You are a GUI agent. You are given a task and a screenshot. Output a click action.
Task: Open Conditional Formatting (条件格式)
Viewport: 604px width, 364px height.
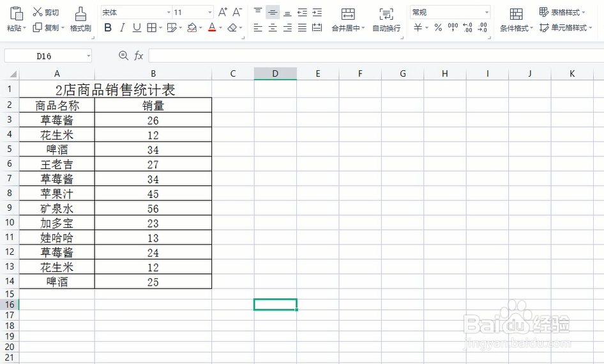point(517,19)
